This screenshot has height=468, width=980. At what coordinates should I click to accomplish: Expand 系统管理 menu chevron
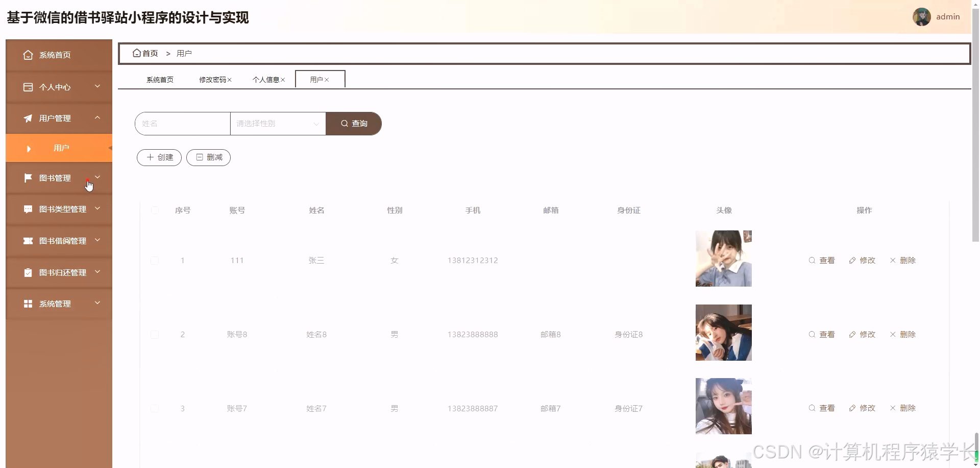click(x=97, y=303)
